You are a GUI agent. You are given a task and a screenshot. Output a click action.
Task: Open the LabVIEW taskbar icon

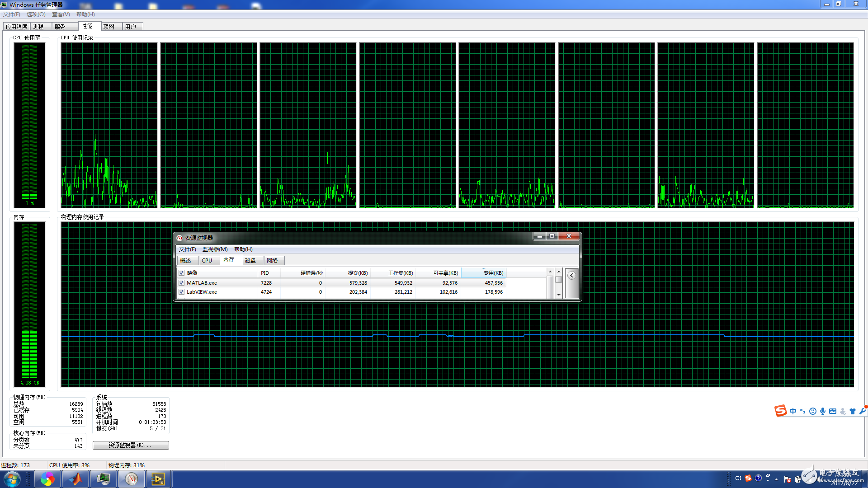158,479
